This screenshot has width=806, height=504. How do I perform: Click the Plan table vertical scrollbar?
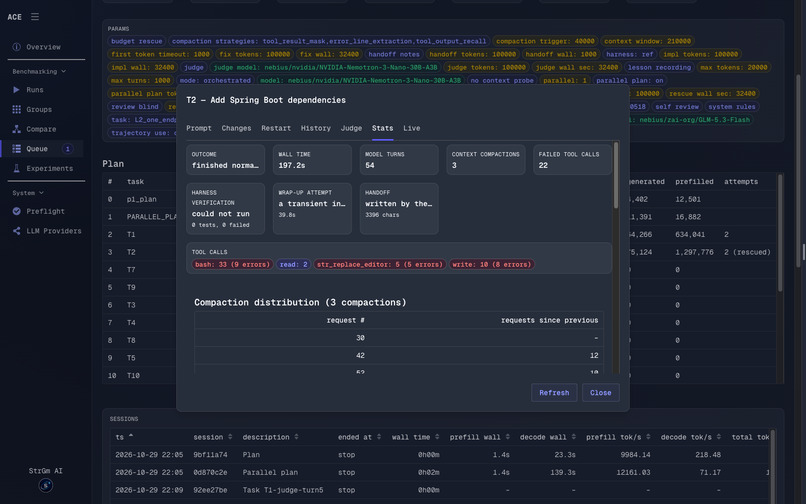[x=780, y=232]
